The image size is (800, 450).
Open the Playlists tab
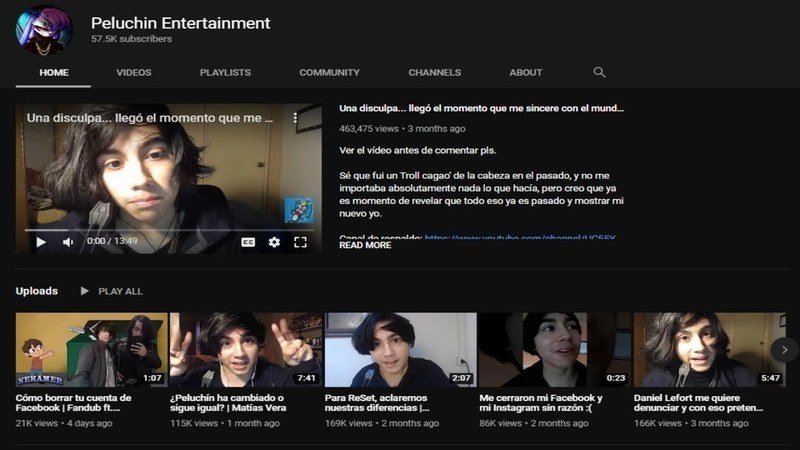225,72
